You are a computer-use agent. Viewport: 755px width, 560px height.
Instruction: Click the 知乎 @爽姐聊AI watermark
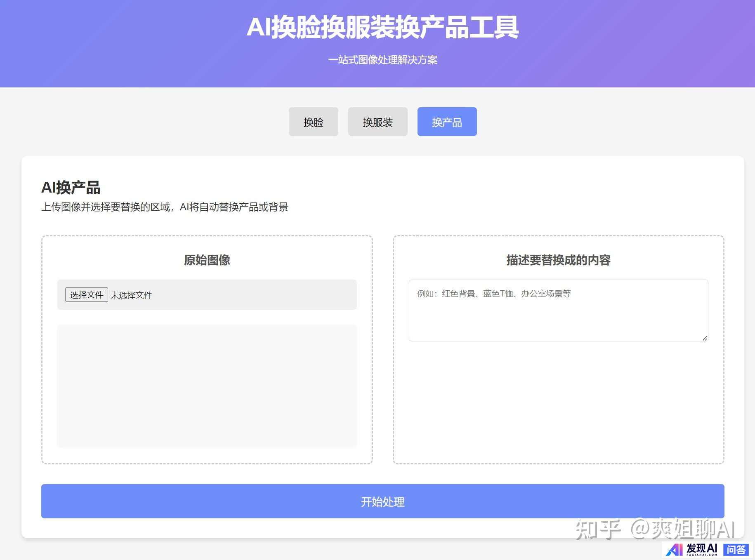tap(655, 529)
